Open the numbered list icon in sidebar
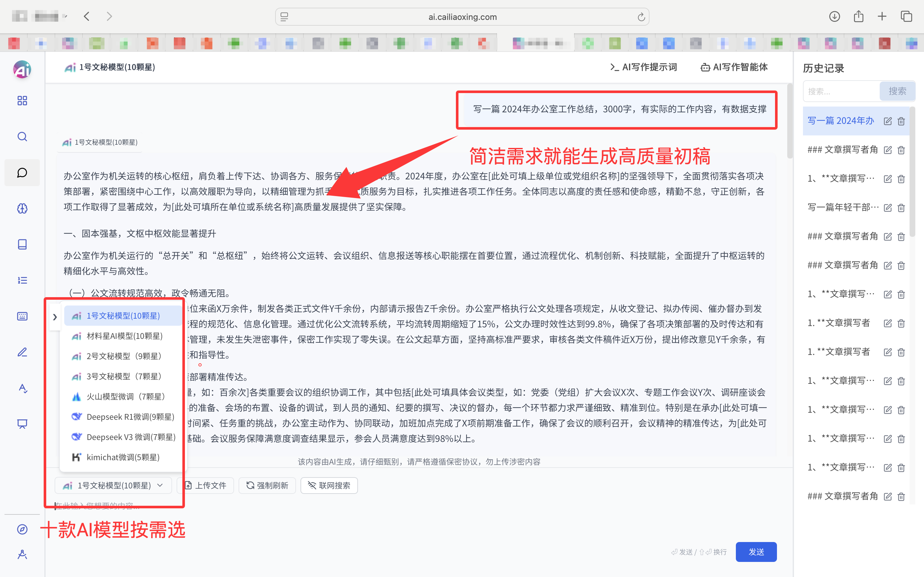 tap(22, 280)
